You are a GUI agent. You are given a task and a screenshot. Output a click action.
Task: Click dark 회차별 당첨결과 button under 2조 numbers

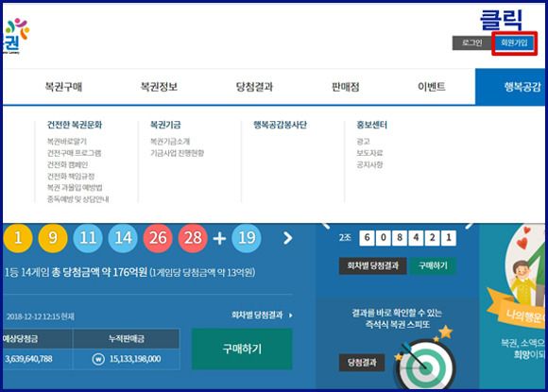(x=373, y=265)
